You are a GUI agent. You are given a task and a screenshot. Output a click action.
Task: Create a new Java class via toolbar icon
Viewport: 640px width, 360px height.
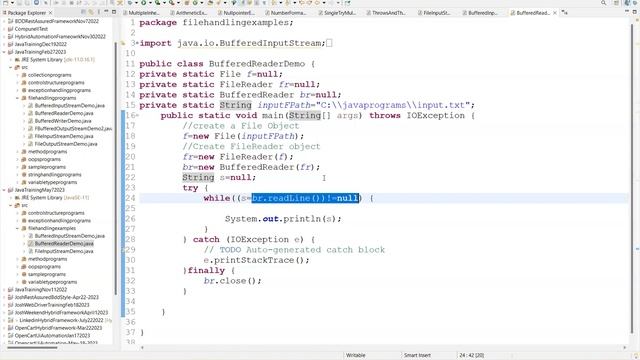tap(195, 3)
